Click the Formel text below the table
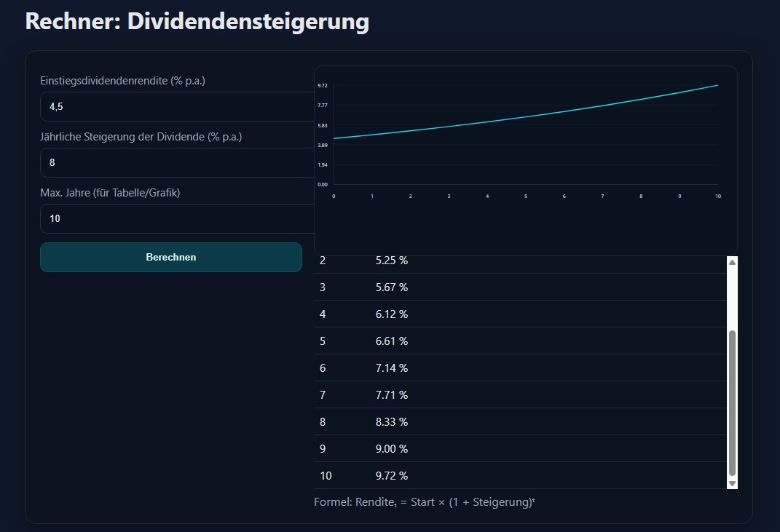 click(425, 502)
